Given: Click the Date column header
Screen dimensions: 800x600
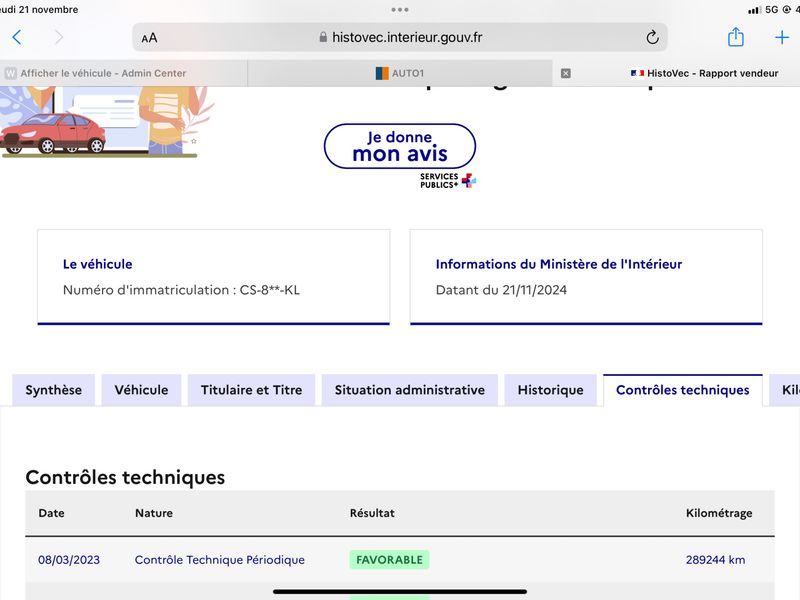Looking at the screenshot, I should (x=52, y=513).
